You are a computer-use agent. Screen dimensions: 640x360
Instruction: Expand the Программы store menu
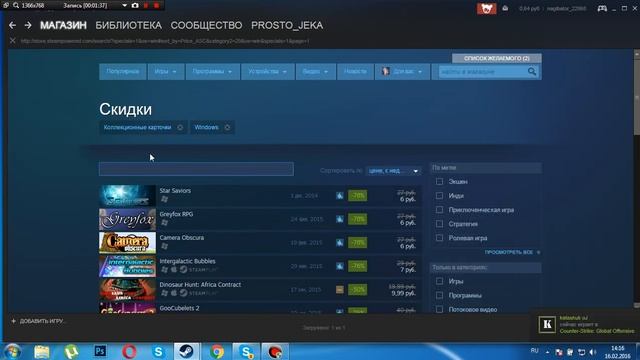click(212, 71)
